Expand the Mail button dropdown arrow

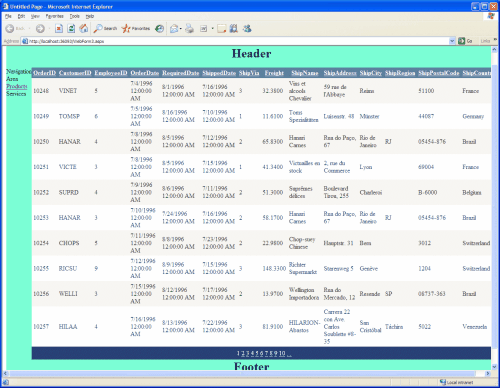pos(181,29)
